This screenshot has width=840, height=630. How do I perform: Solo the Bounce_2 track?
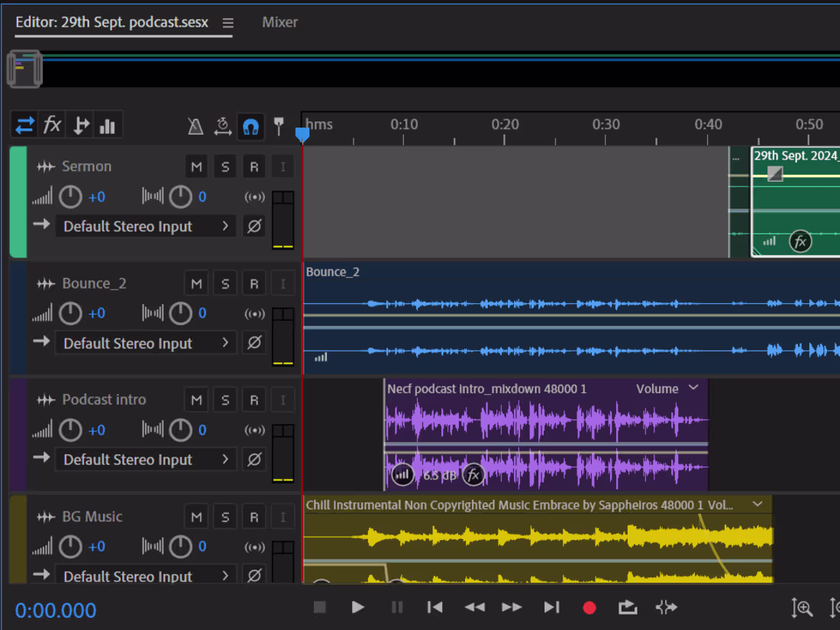click(x=225, y=283)
